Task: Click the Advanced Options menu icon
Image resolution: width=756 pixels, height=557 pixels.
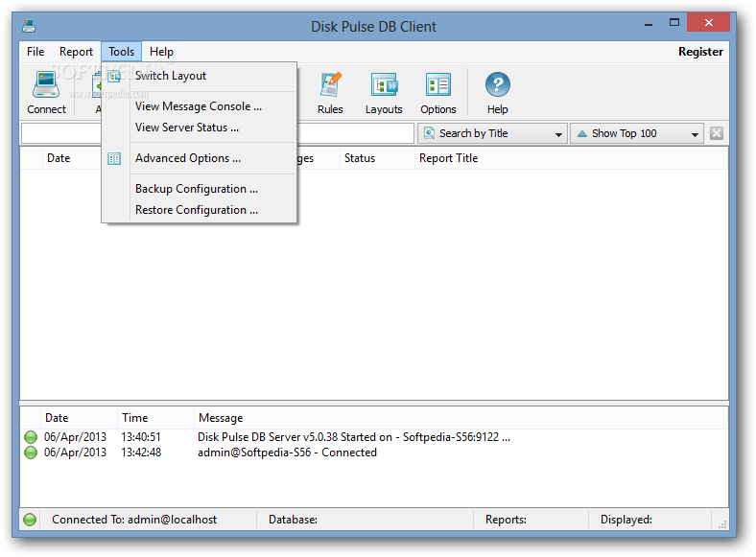Action: click(x=114, y=158)
